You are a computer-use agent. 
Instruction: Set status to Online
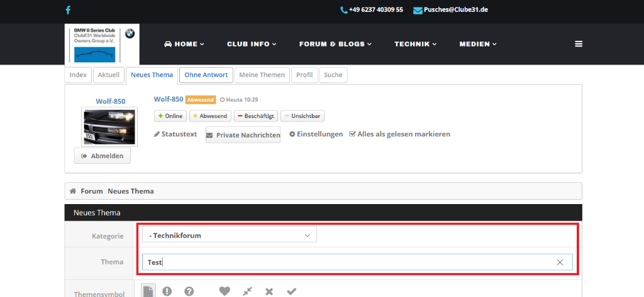click(x=170, y=116)
